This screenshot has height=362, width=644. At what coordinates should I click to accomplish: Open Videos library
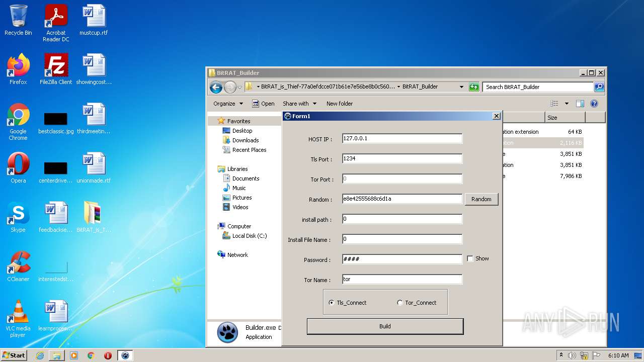coord(240,207)
